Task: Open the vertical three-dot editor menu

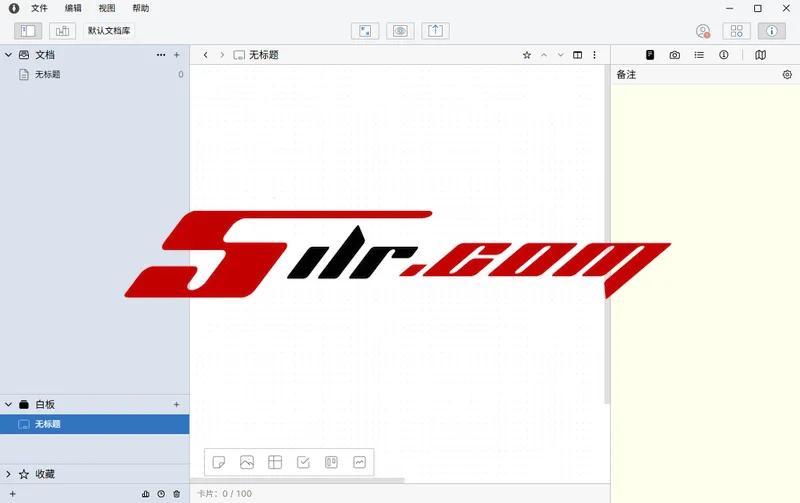Action: (x=594, y=55)
